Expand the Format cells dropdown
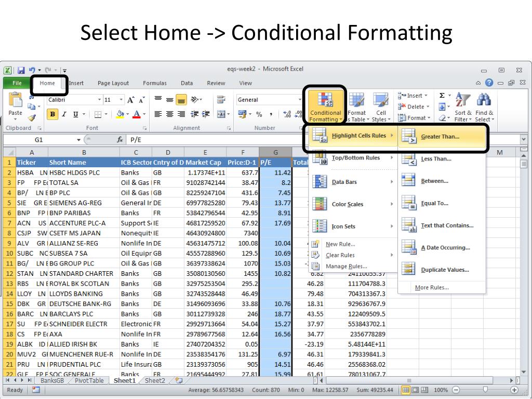Viewport: 532px width, 399px height. point(429,118)
